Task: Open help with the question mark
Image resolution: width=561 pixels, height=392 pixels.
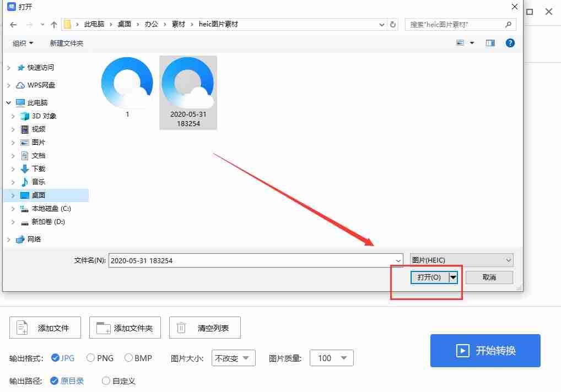Action: coord(510,43)
